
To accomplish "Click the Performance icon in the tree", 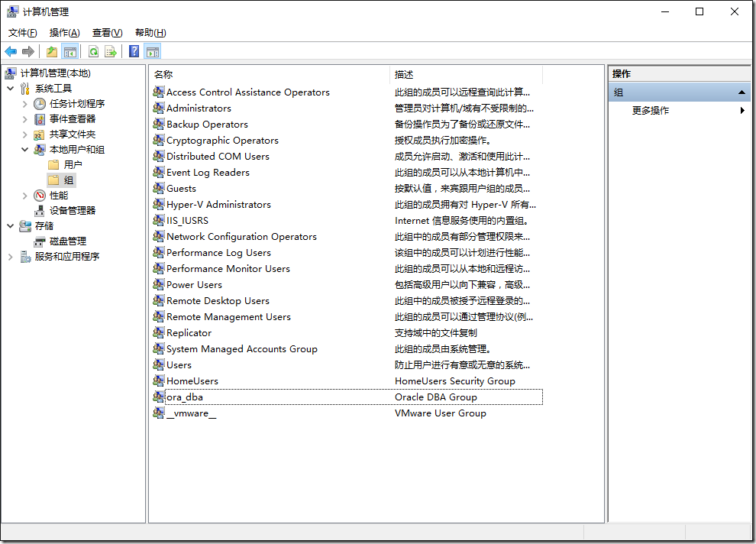I will point(40,196).
